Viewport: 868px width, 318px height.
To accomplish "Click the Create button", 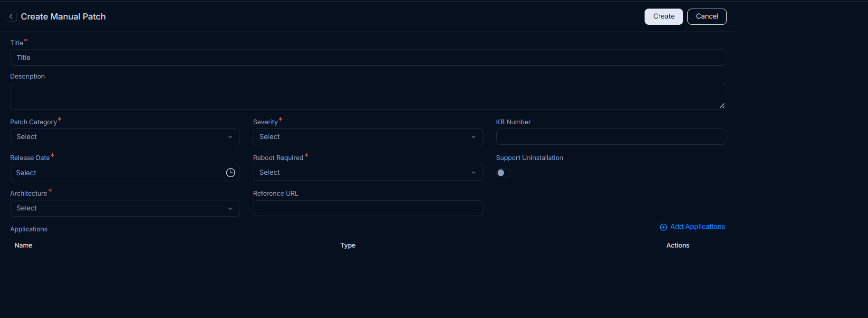I will 664,17.
